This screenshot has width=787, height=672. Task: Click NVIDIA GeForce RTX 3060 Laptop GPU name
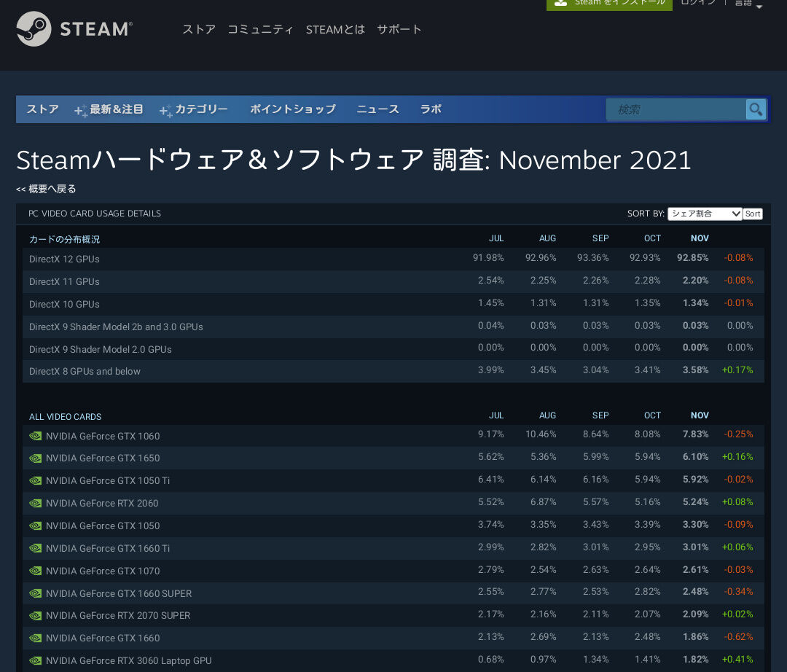[x=128, y=661]
